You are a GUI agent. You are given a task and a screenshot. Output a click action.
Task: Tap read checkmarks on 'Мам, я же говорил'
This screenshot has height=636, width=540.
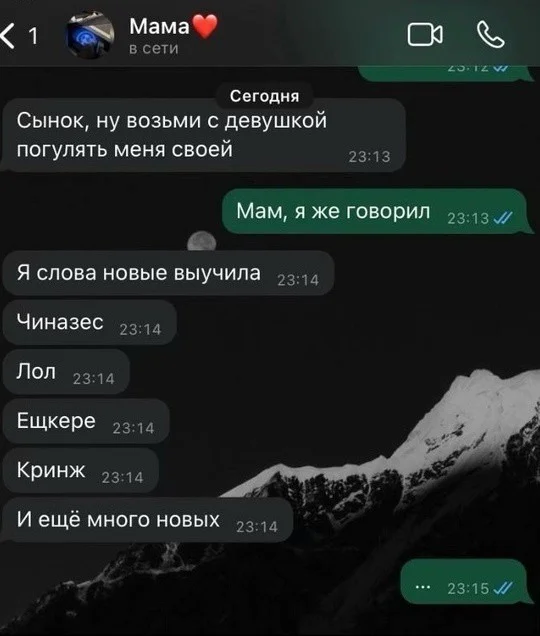click(503, 219)
